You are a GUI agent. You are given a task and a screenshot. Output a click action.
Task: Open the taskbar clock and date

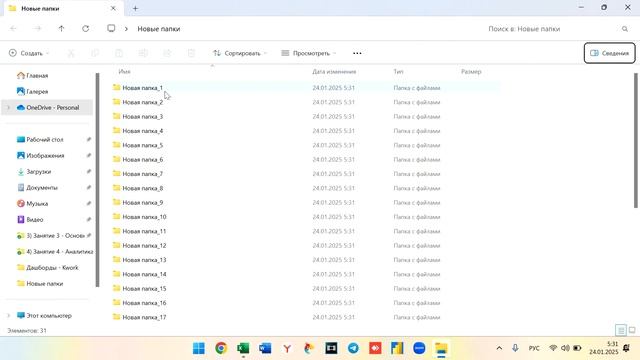tap(604, 348)
